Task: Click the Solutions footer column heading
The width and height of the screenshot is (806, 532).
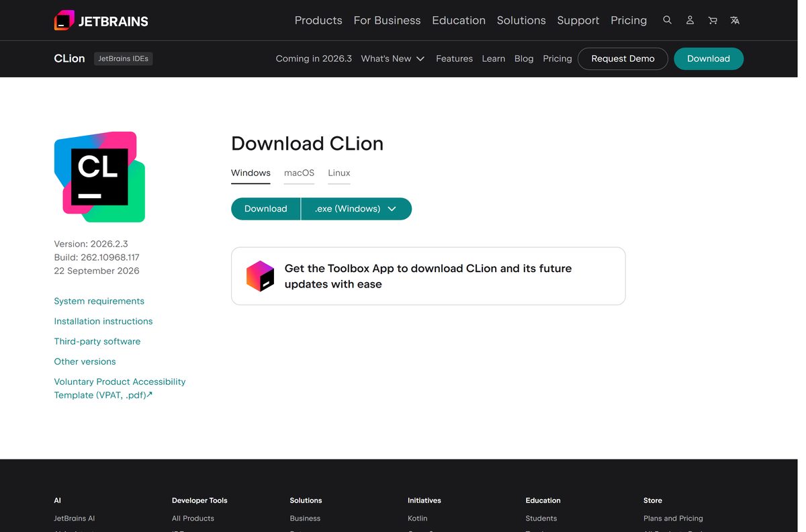Action: (306, 500)
